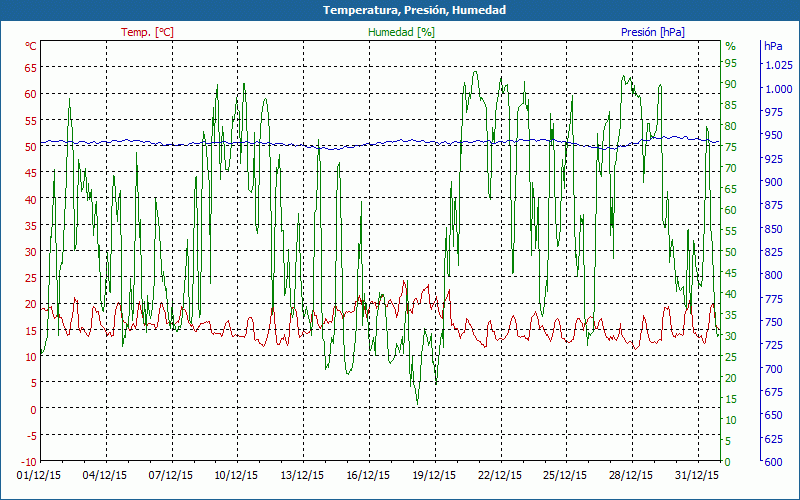Click the x-axis date label 01/12/15
800x500 pixels.
coord(39,475)
